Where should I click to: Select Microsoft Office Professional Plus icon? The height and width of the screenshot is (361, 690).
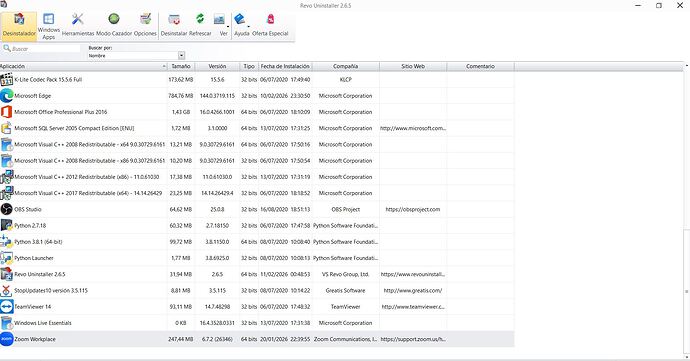click(x=7, y=112)
